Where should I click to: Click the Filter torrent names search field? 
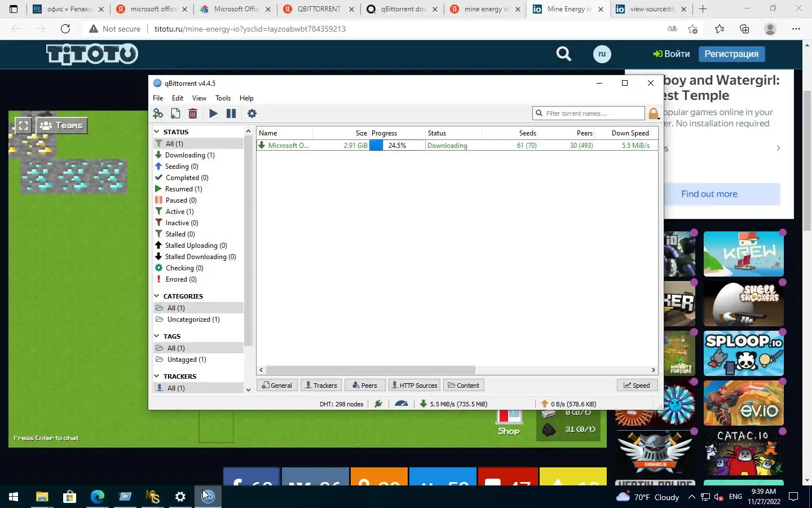click(x=588, y=113)
